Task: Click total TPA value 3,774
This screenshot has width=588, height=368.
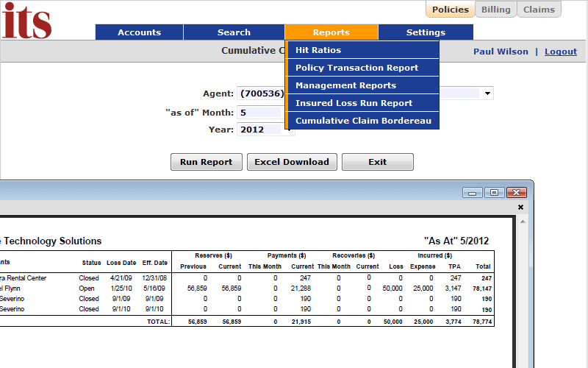Action: (453, 322)
